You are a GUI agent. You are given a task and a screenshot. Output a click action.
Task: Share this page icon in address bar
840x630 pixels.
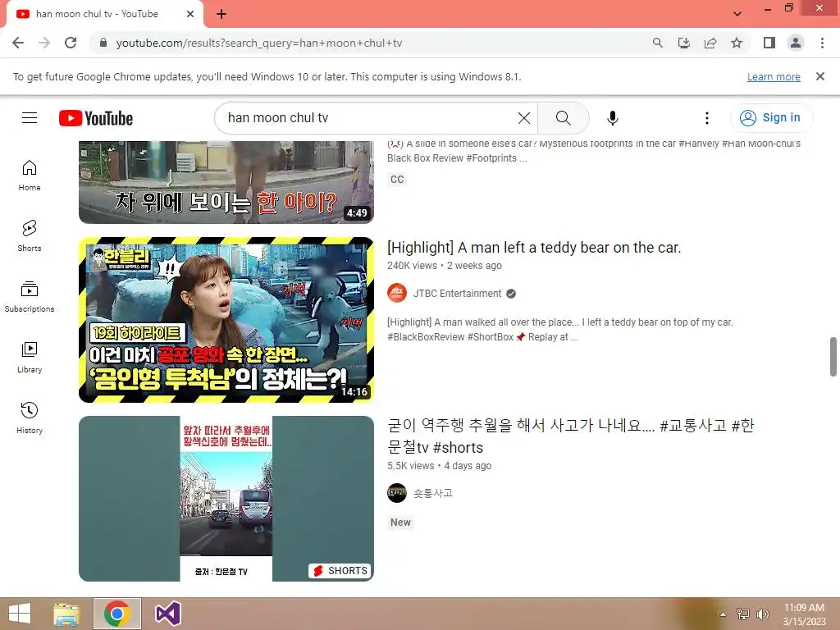pyautogui.click(x=710, y=43)
